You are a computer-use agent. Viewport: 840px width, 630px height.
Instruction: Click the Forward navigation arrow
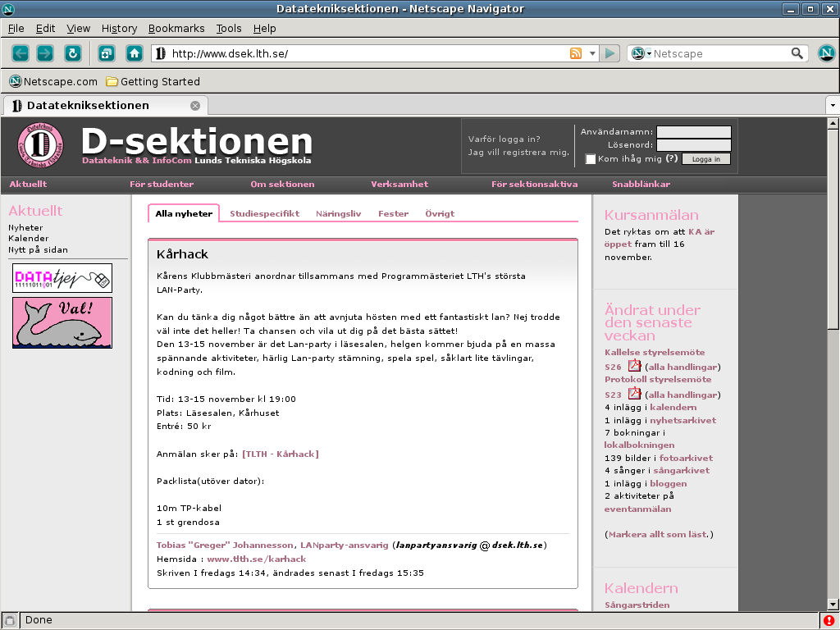coord(45,53)
